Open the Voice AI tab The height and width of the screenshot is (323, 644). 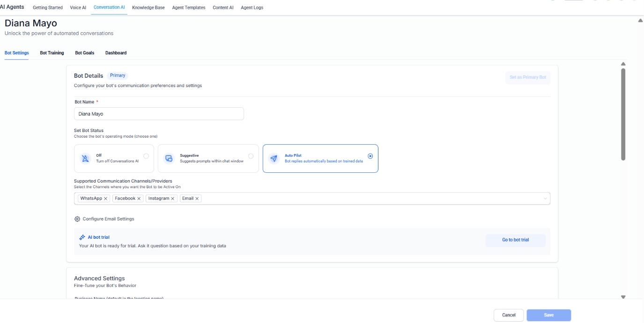pos(78,7)
